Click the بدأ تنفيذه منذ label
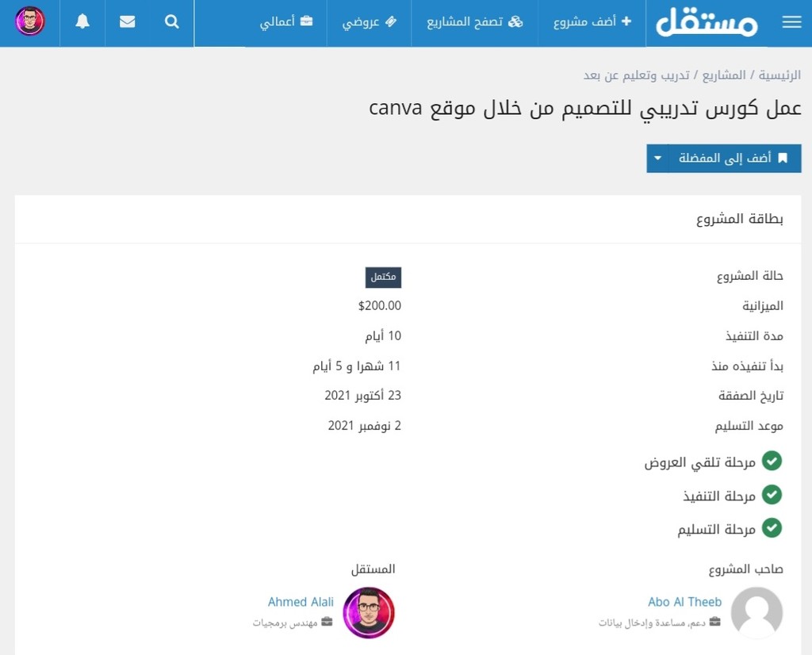Image resolution: width=812 pixels, height=655 pixels. (x=747, y=366)
